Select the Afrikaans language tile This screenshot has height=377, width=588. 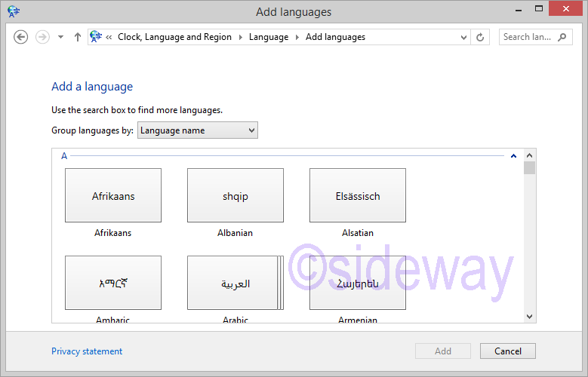[113, 196]
